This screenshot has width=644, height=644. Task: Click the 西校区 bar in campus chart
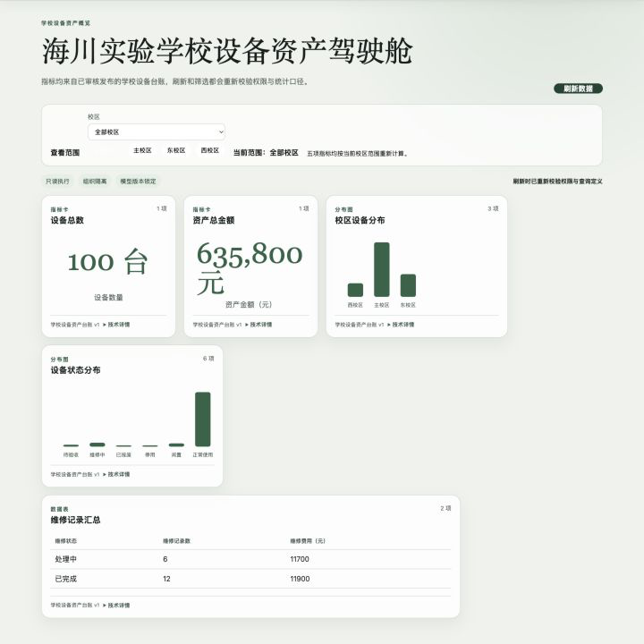point(355,290)
